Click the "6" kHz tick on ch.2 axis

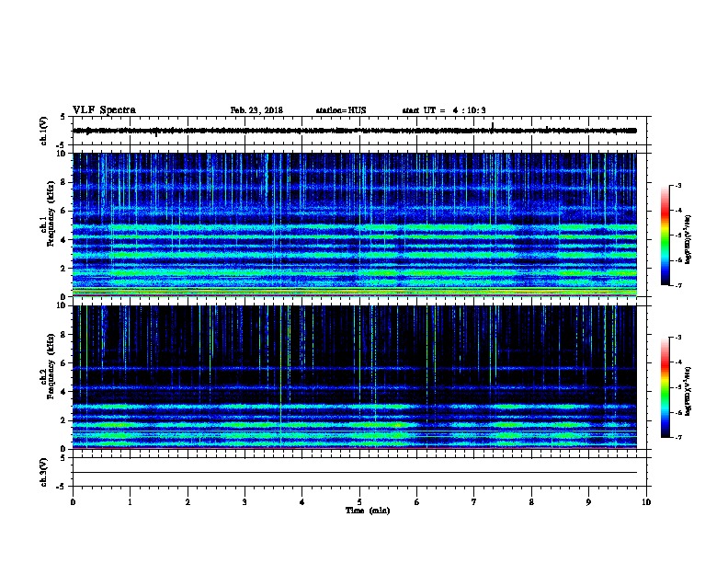[63, 363]
